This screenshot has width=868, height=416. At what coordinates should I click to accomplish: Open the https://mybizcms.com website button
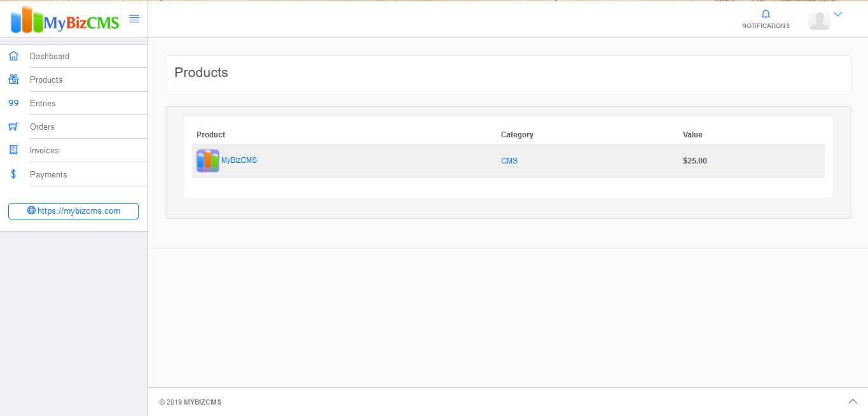click(73, 211)
